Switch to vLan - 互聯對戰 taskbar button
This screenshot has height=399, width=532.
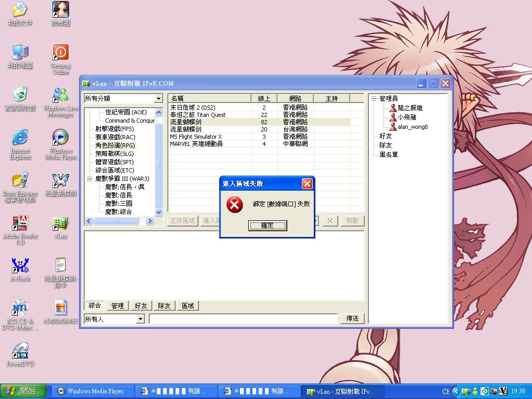click(x=343, y=392)
